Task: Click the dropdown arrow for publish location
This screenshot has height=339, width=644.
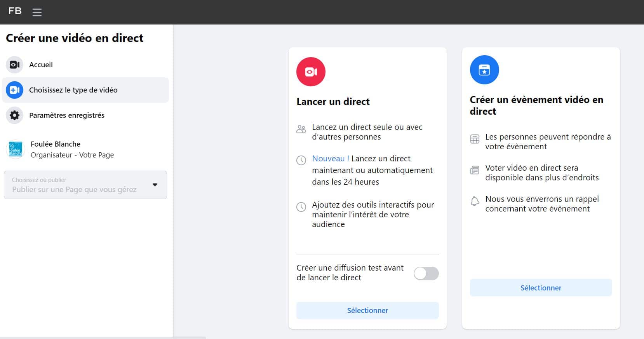Action: click(155, 185)
